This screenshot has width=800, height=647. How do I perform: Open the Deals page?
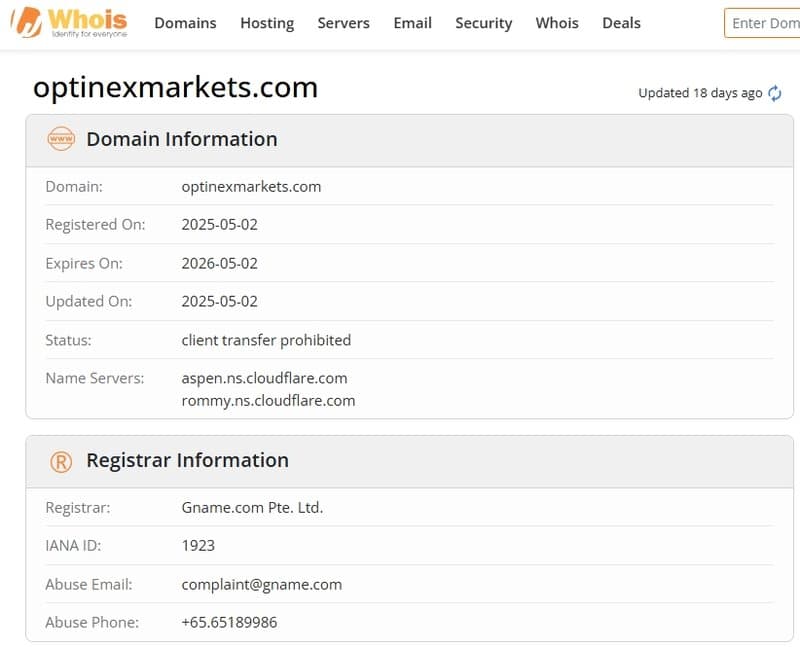[x=621, y=23]
